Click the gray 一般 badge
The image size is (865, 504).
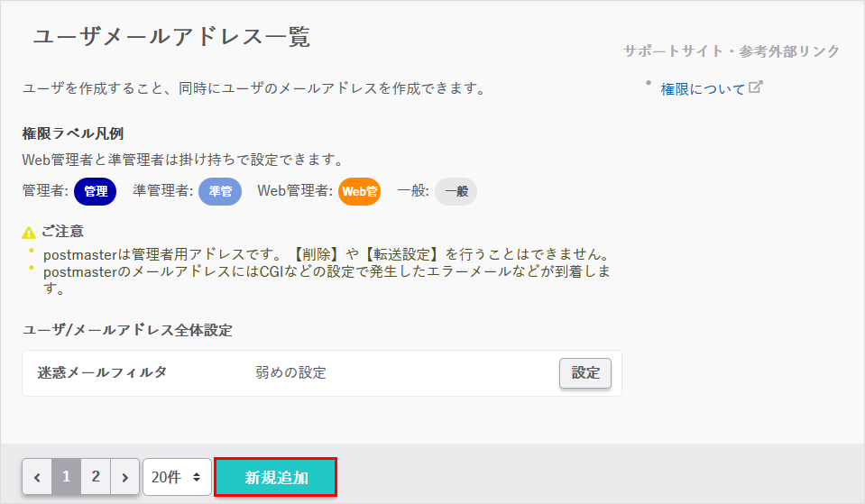(456, 191)
